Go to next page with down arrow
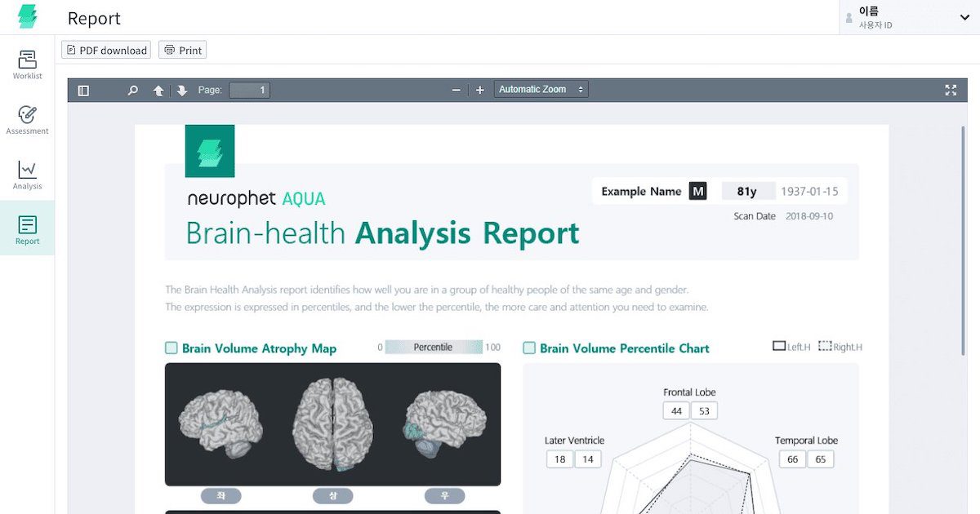980x514 pixels. (182, 91)
